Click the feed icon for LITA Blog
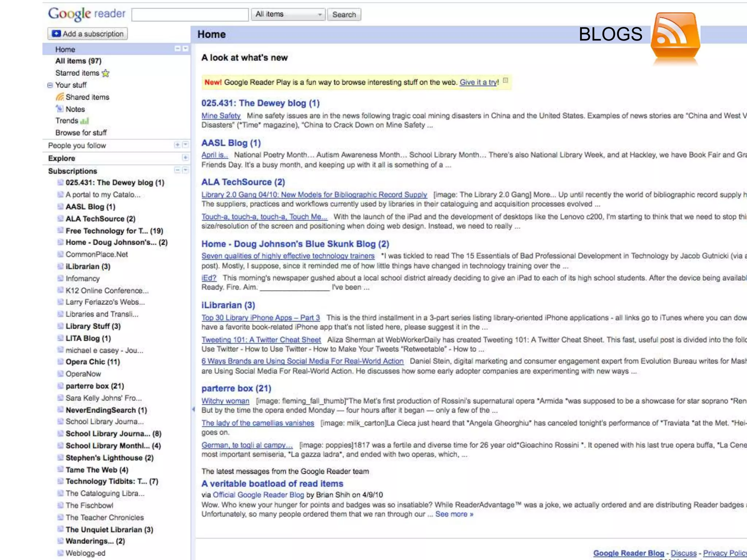 [x=61, y=338]
